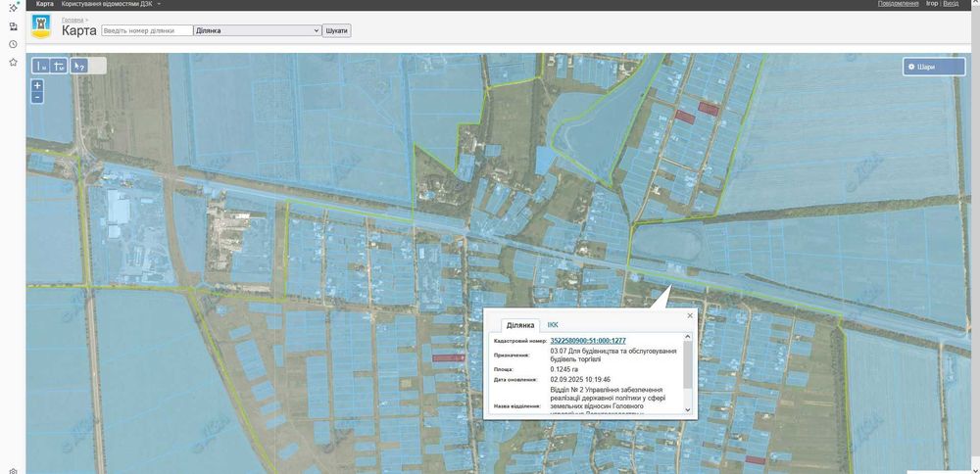This screenshot has width=980, height=474.
Task: Switch to the ІКК tab
Action: coord(553,324)
